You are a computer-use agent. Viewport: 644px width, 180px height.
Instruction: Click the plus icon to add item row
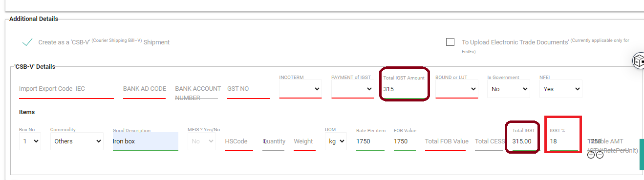pyautogui.click(x=591, y=155)
